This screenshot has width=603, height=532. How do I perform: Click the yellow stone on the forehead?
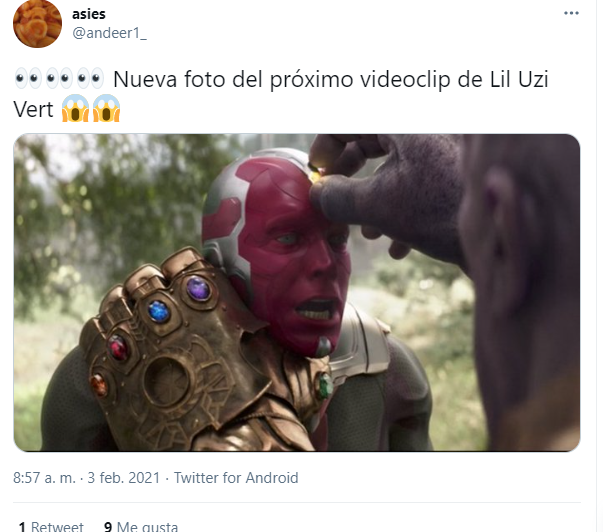[315, 175]
